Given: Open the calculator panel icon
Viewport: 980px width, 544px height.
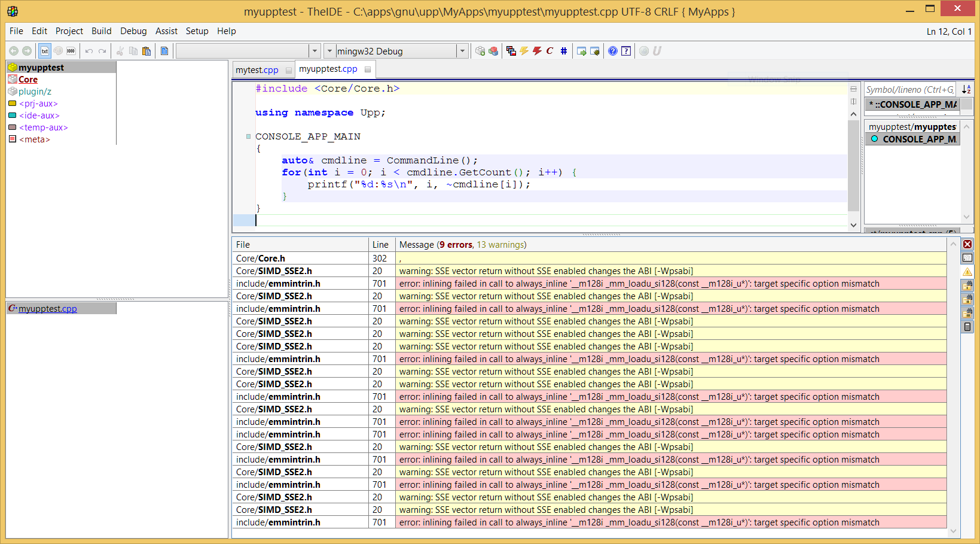Looking at the screenshot, I should pos(967,327).
